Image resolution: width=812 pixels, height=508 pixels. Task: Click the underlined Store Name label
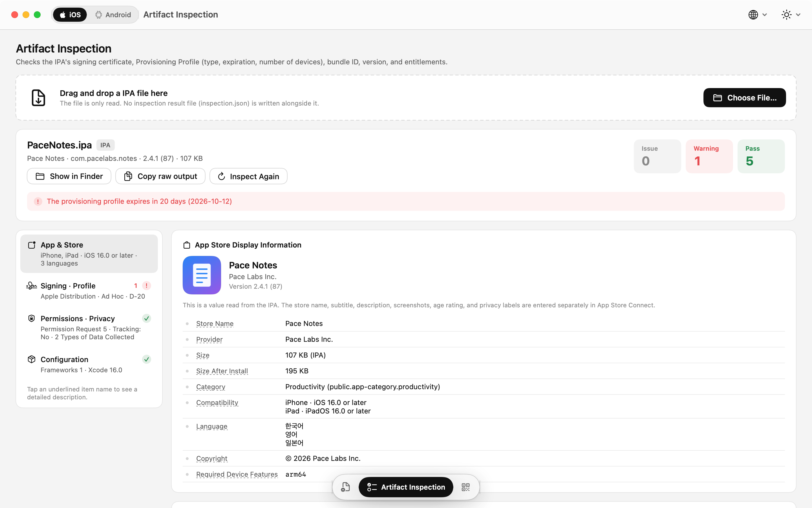215,323
